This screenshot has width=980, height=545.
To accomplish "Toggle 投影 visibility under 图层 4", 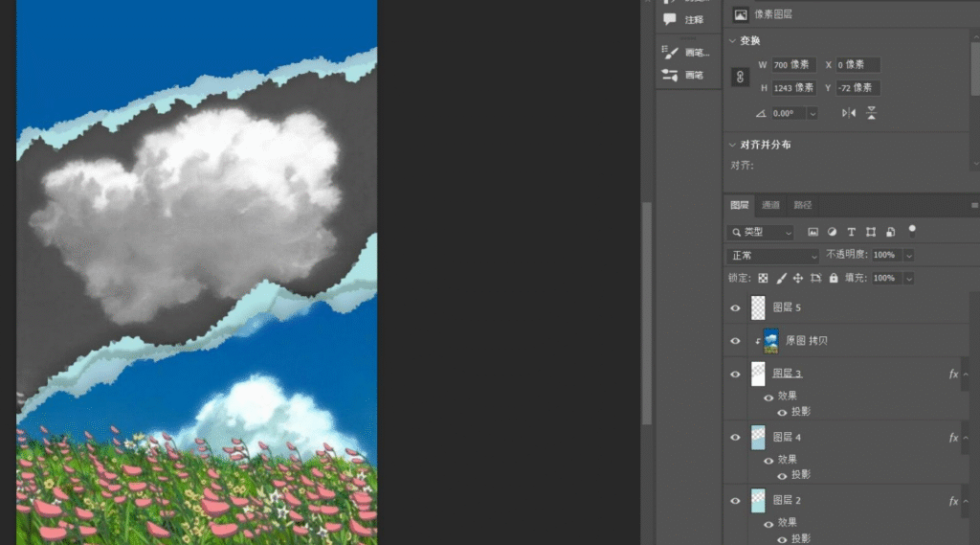I will [x=782, y=475].
